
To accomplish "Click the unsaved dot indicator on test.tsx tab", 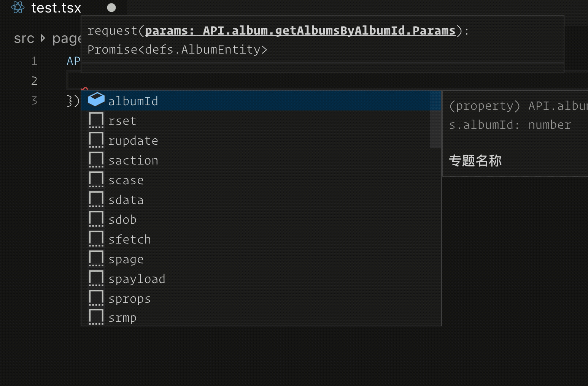I will (x=111, y=8).
